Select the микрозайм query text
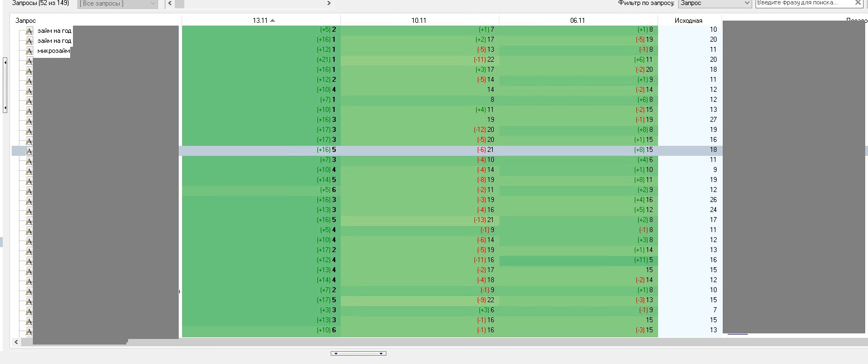The height and width of the screenshot is (364, 868). (x=53, y=51)
